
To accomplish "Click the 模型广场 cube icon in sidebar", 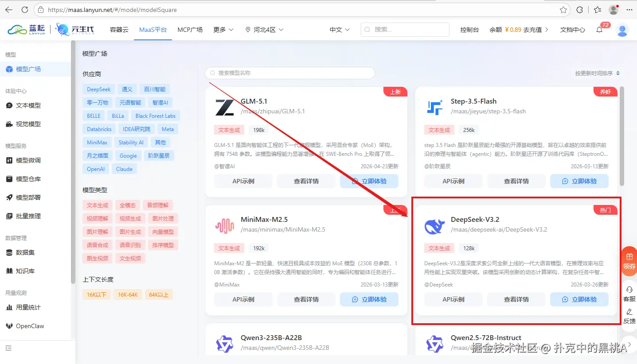I will [x=9, y=69].
